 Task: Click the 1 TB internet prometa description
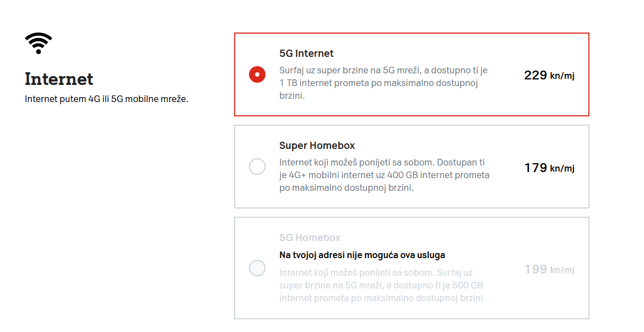click(x=383, y=83)
